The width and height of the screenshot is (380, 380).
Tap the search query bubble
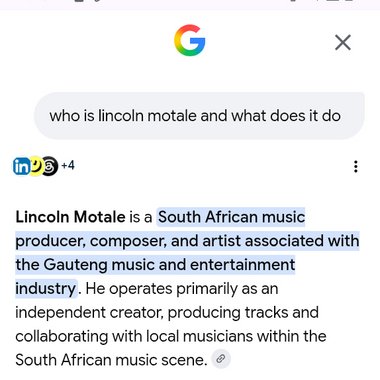[x=199, y=116]
